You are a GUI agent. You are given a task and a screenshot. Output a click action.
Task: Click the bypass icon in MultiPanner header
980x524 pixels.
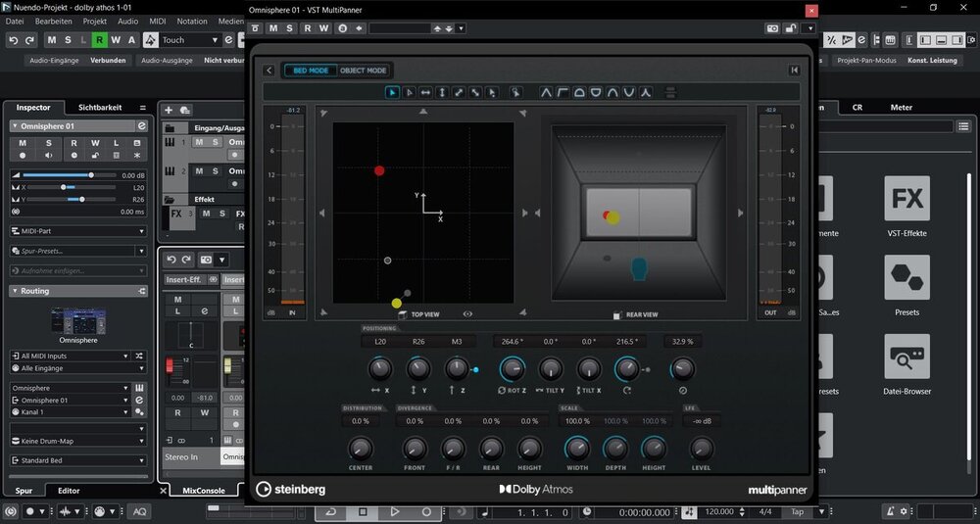click(x=256, y=28)
